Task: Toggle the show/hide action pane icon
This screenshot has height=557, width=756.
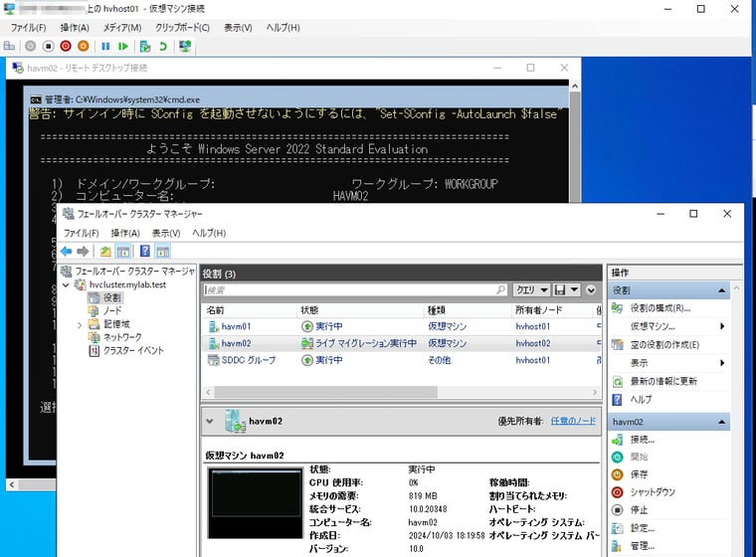Action: (163, 252)
